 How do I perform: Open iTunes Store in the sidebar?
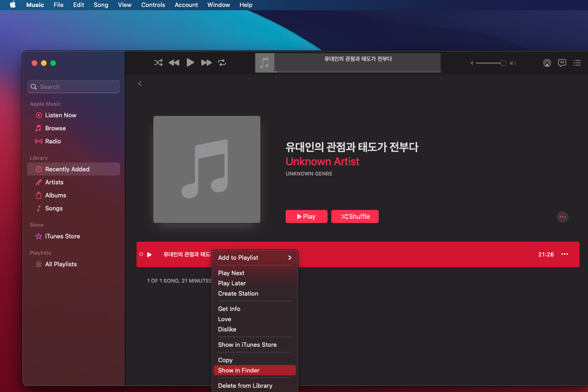[x=62, y=236]
